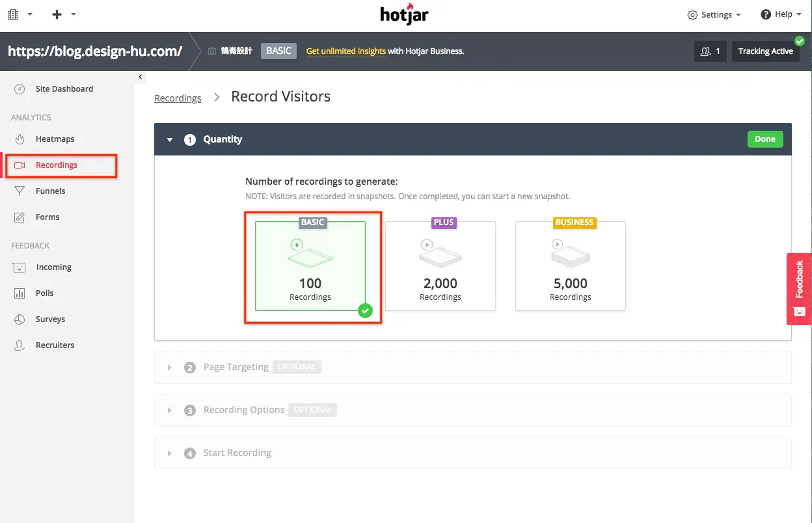Open the red Feedback side tab
The height and width of the screenshot is (523, 812).
pyautogui.click(x=799, y=288)
